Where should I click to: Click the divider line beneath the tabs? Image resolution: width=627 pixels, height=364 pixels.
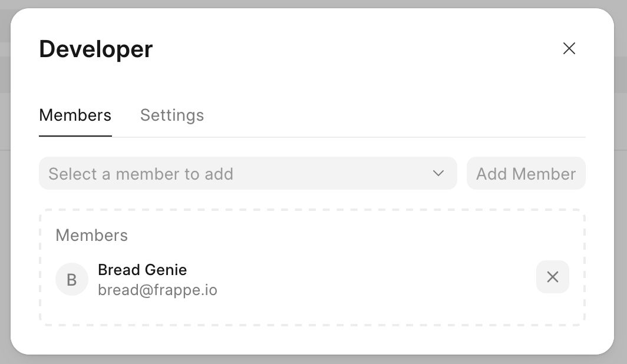(354, 137)
